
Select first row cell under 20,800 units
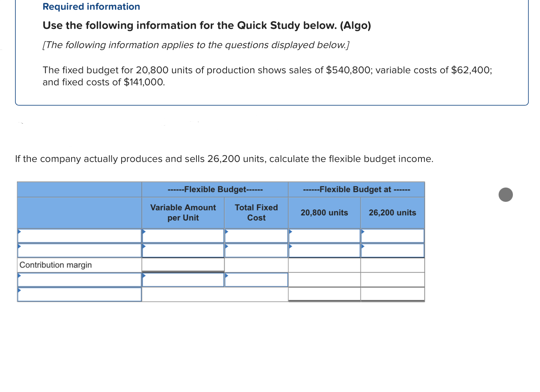pyautogui.click(x=324, y=236)
